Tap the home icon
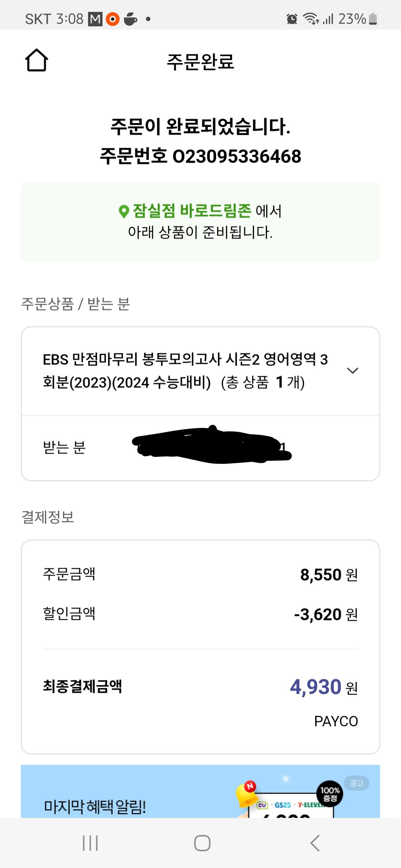The width and height of the screenshot is (401, 868). (36, 60)
